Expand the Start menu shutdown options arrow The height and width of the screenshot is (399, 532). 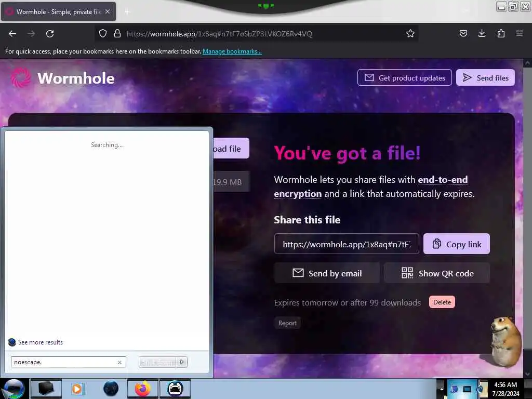pos(182,362)
